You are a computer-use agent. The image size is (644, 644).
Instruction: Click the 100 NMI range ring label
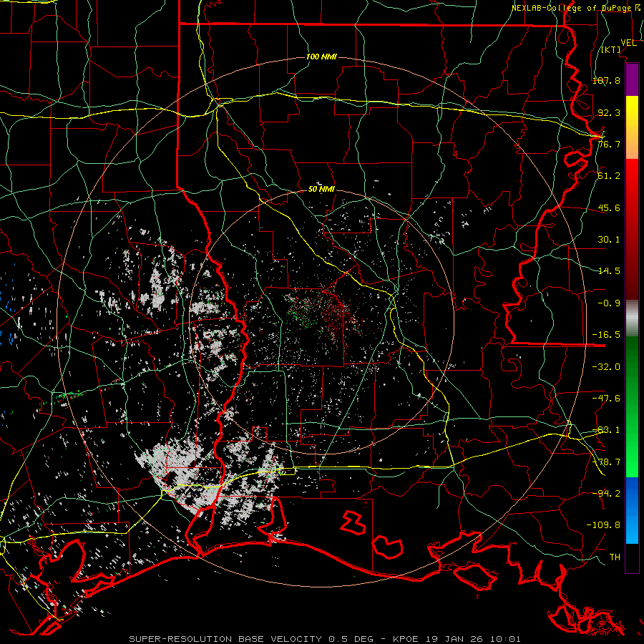coord(321,57)
